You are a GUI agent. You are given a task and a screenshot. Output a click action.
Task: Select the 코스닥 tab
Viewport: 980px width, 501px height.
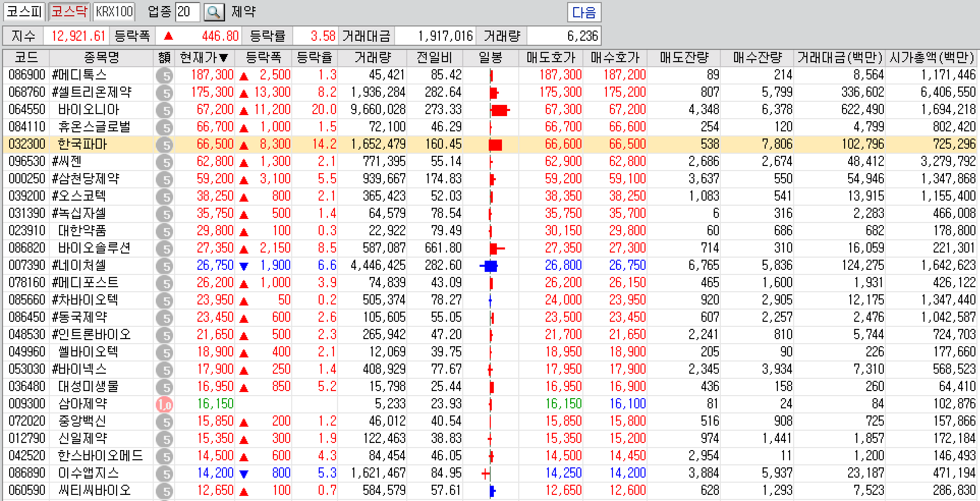70,12
